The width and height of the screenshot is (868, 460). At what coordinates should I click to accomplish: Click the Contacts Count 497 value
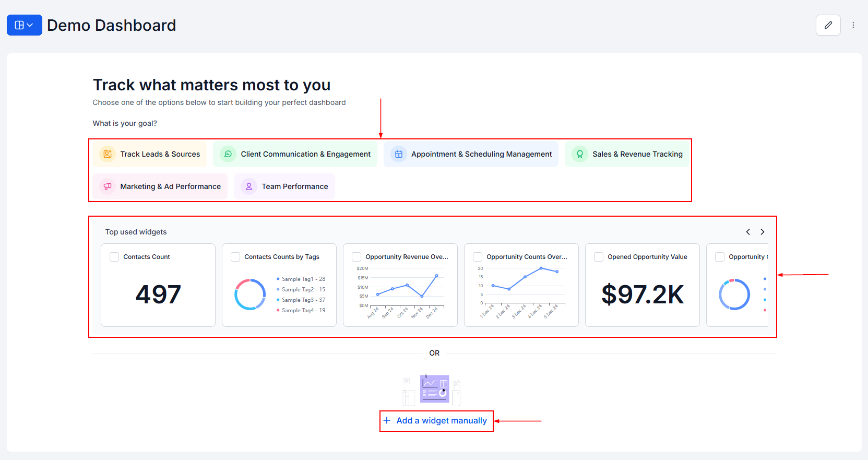click(x=158, y=294)
